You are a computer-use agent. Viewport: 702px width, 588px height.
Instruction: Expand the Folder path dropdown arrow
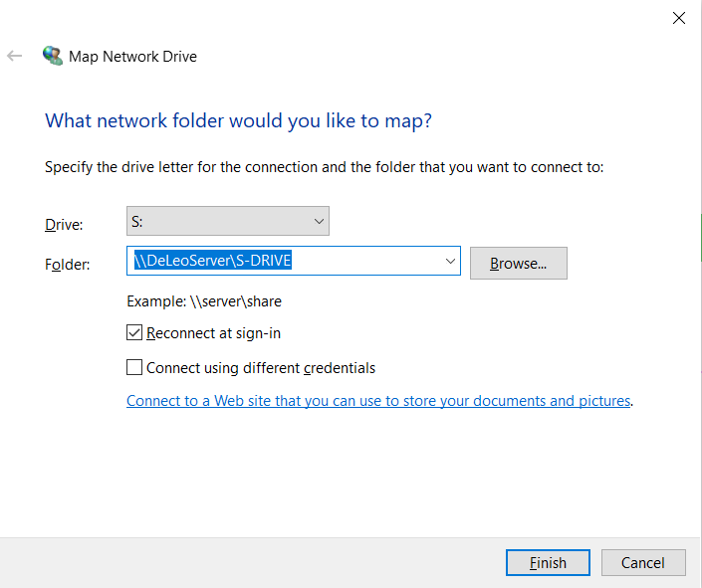click(447, 262)
